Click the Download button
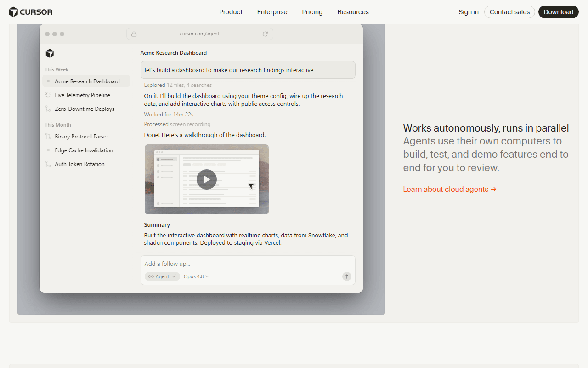The image size is (588, 368). pyautogui.click(x=559, y=12)
